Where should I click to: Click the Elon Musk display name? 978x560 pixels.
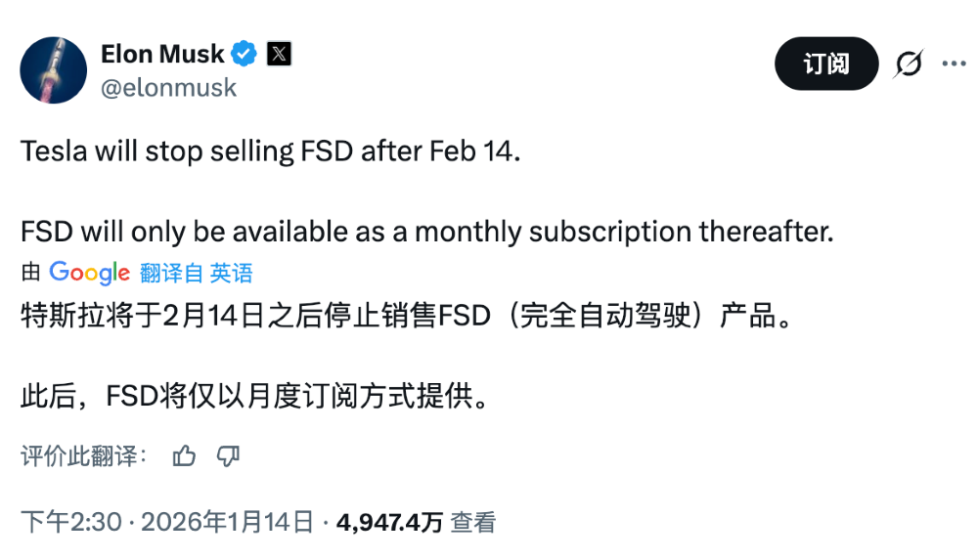tap(162, 55)
